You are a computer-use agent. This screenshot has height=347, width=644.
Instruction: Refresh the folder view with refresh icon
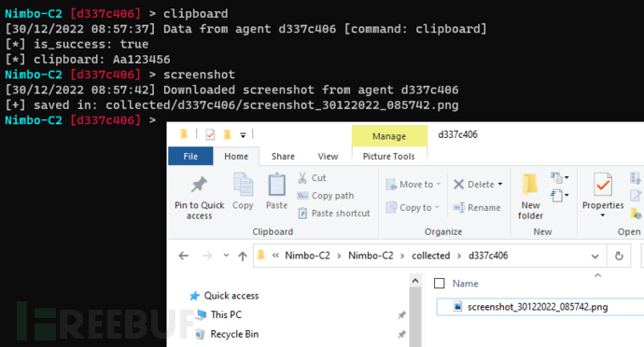click(x=619, y=256)
